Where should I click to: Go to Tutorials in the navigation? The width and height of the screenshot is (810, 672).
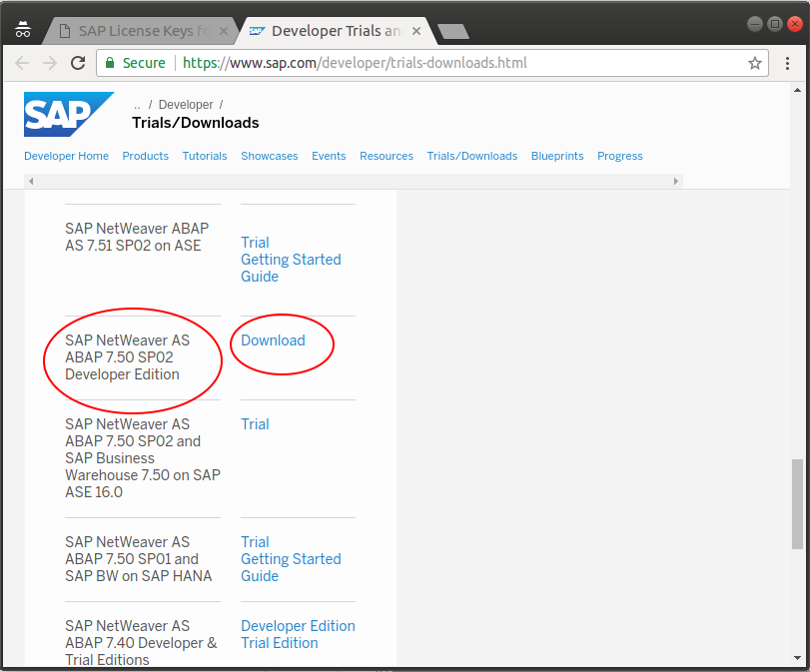205,156
